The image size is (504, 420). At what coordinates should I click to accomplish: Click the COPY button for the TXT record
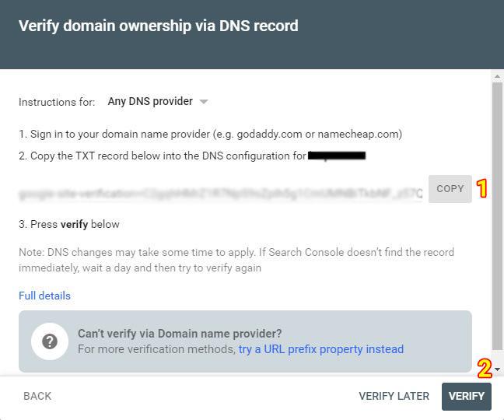(x=450, y=189)
